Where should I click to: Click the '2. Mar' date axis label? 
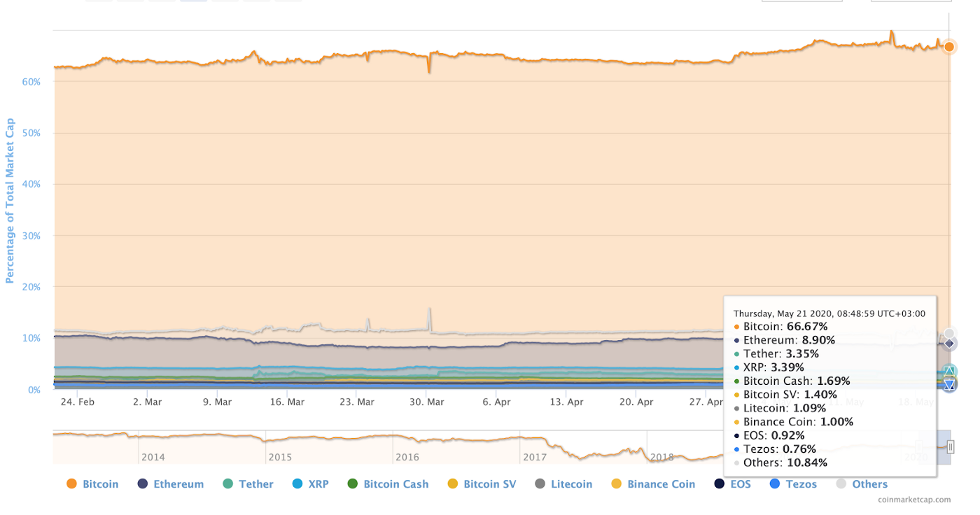coord(147,402)
